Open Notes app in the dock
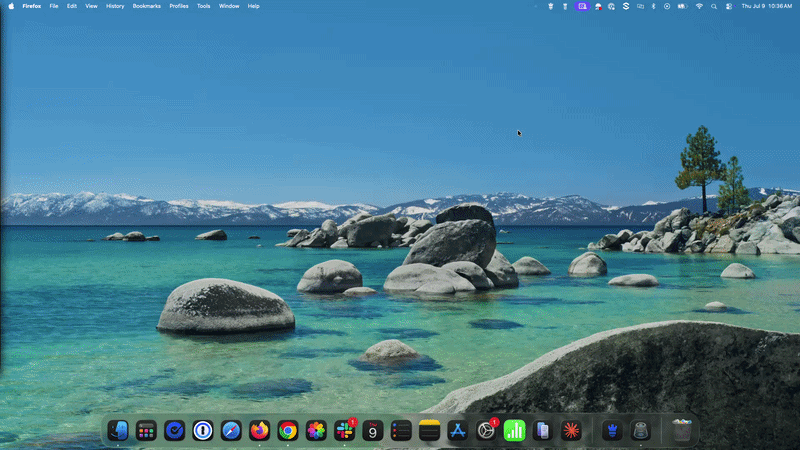The image size is (800, 450). pyautogui.click(x=429, y=431)
